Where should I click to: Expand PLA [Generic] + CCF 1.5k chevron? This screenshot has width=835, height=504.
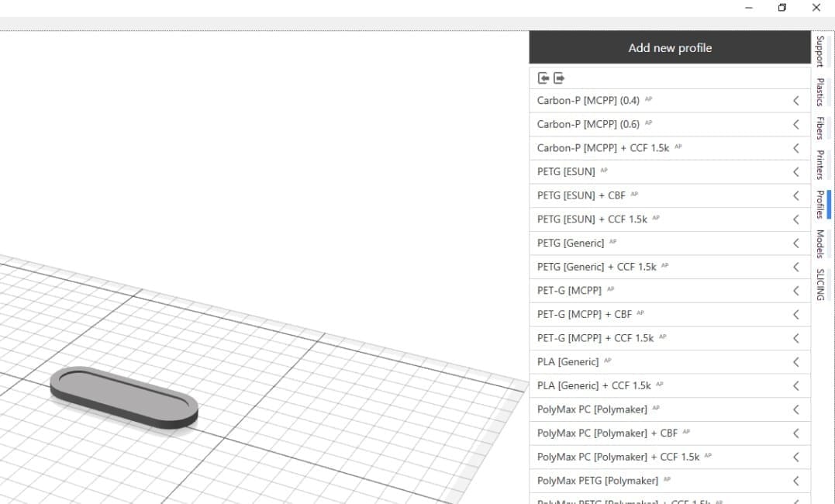pos(796,385)
